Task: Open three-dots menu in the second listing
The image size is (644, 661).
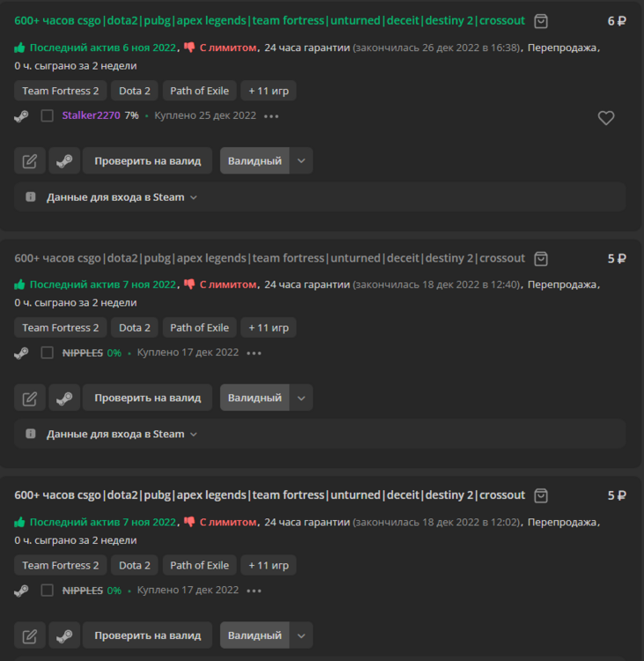Action: [254, 353]
